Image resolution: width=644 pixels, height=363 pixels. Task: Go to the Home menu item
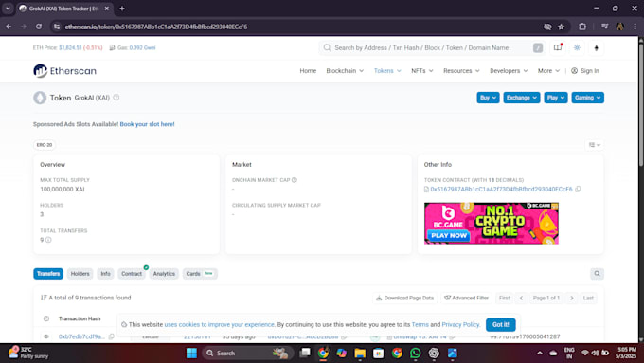coord(308,71)
